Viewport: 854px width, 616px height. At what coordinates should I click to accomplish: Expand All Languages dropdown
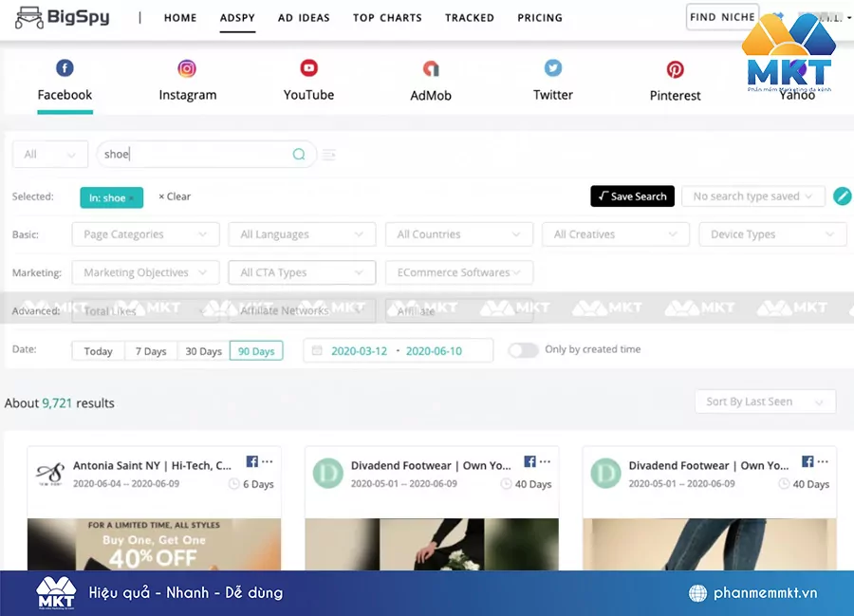point(303,234)
